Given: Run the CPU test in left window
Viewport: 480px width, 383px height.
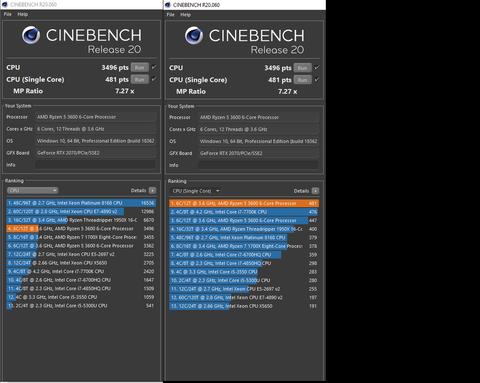Looking at the screenshot, I should [x=140, y=67].
